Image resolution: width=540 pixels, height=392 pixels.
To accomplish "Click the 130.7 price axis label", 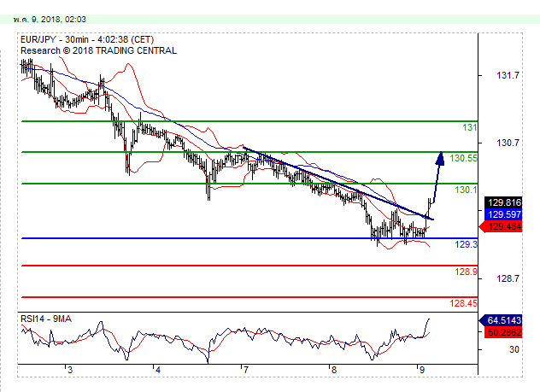I will 508,143.
